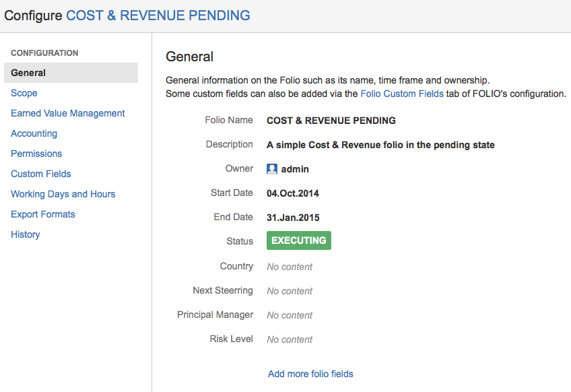Open Custom Fields in the sidebar
This screenshot has width=571, height=392.
point(41,174)
